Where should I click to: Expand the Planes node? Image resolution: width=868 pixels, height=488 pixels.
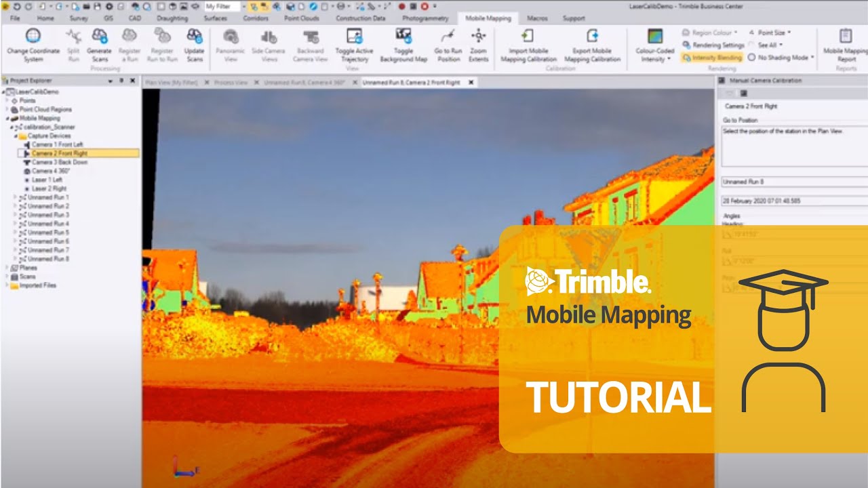7,268
